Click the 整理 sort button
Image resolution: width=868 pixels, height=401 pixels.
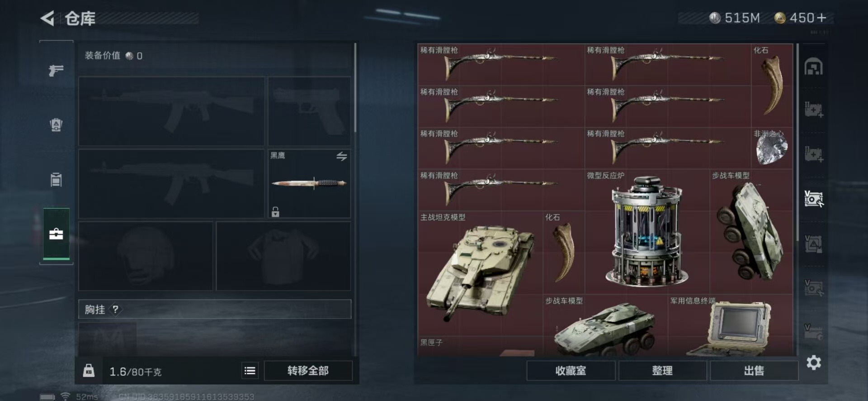(x=662, y=371)
